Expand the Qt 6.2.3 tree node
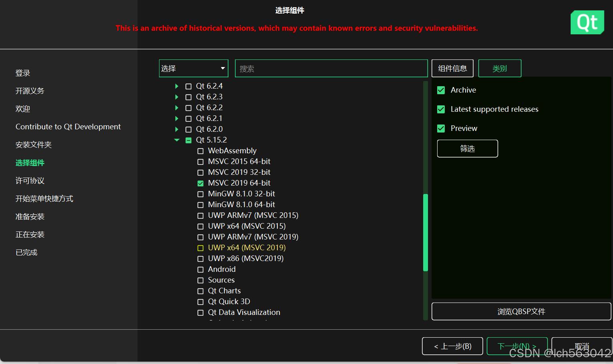This screenshot has width=613, height=364. (177, 97)
